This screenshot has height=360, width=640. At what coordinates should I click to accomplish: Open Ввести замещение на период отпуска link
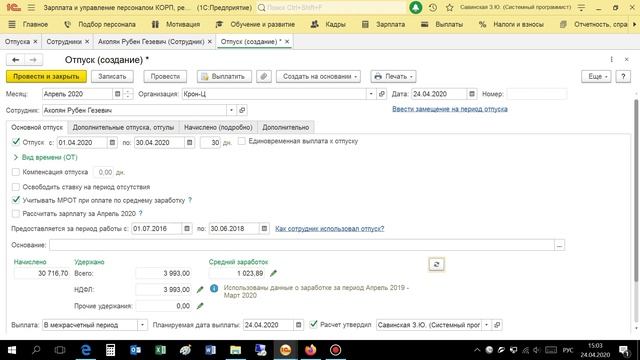[x=450, y=109]
